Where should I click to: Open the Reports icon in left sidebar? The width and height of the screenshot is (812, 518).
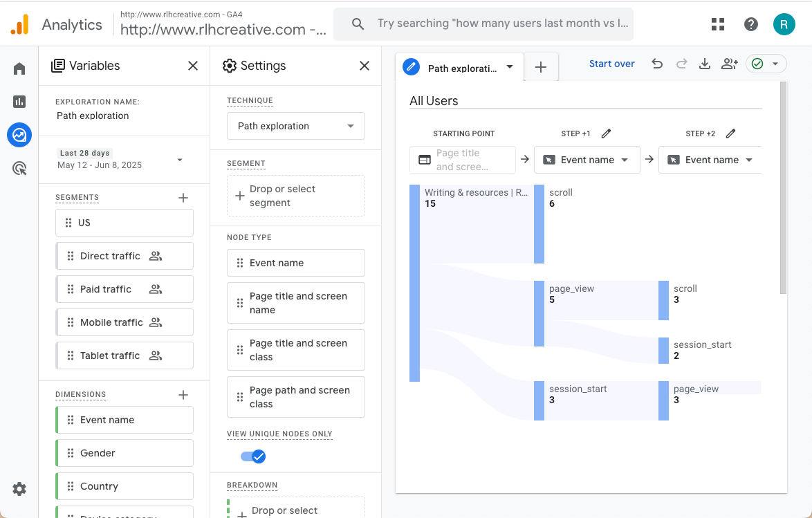pos(19,102)
